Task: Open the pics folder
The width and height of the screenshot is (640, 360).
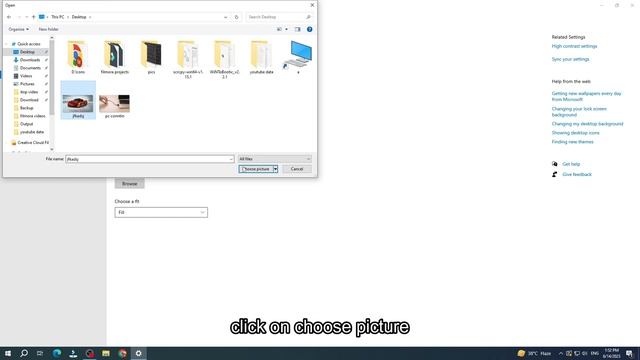Action: (151, 57)
